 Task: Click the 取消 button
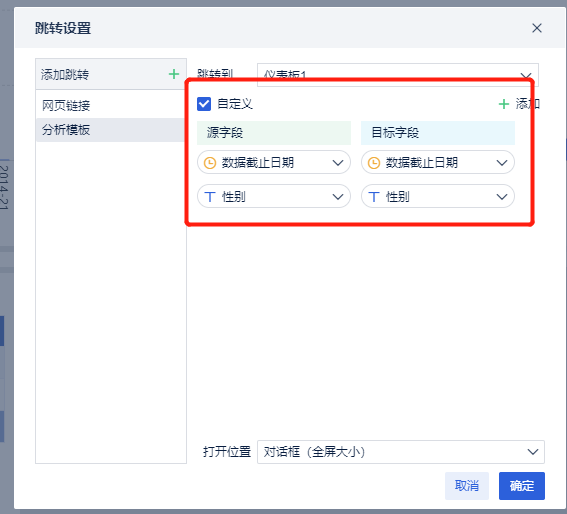coord(467,486)
